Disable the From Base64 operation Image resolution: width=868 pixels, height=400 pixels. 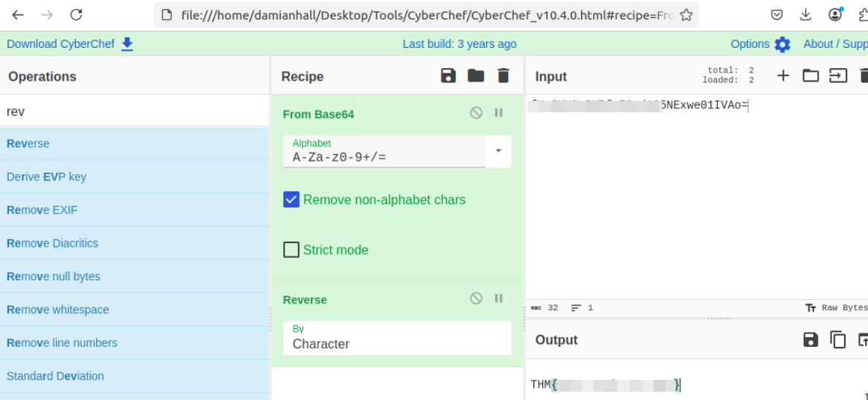click(x=476, y=113)
